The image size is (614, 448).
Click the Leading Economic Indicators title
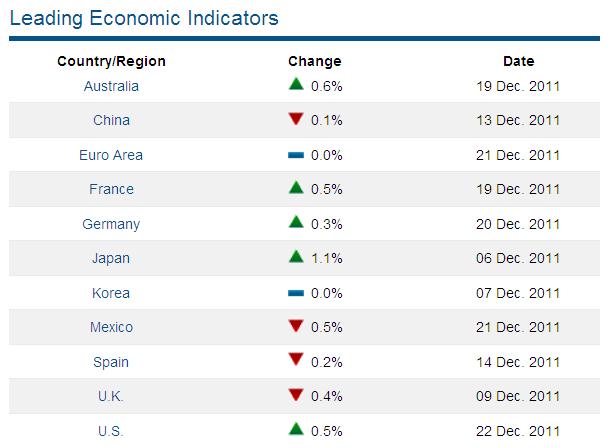pyautogui.click(x=144, y=19)
